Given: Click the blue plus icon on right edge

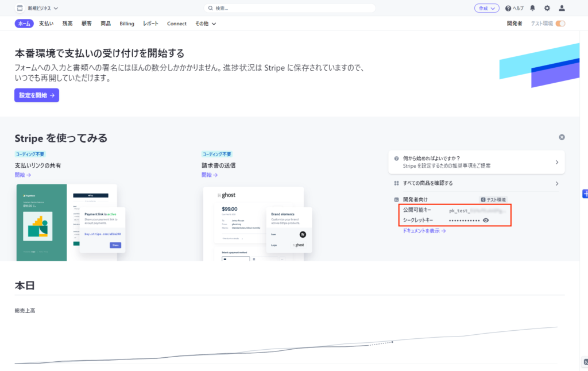Looking at the screenshot, I should 585,194.
